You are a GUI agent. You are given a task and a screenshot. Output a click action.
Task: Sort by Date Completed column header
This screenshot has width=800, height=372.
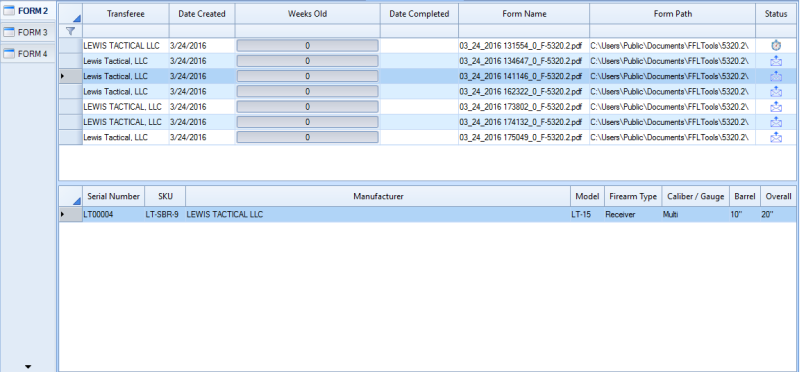(x=419, y=14)
